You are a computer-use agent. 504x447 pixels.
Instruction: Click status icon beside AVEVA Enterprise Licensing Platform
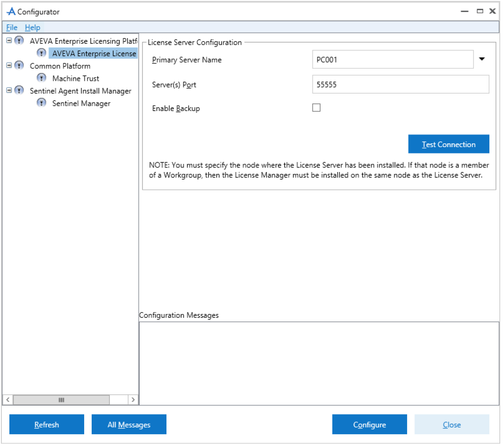pos(19,40)
